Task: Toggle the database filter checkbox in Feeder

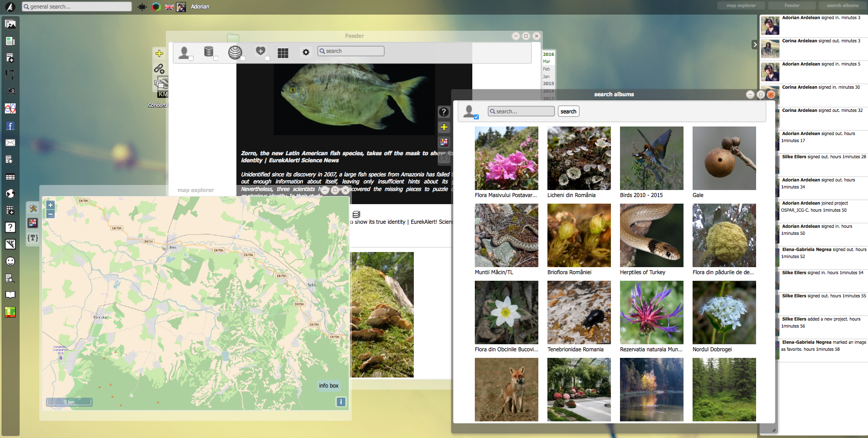Action: 216,58
